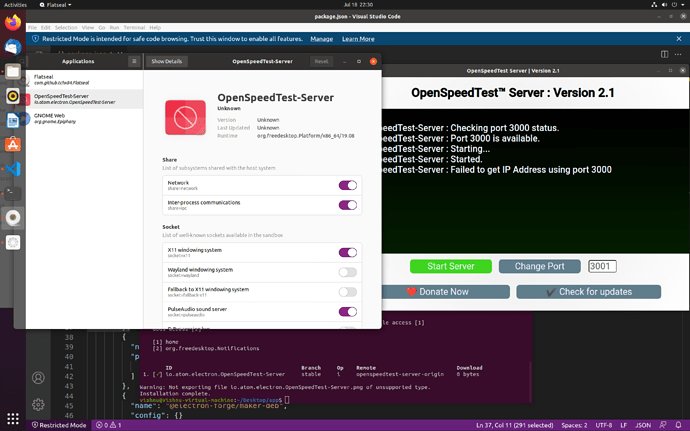Viewport: 690px width, 431px height.
Task: Turn off X11 windowing system toggle
Action: pyautogui.click(x=348, y=252)
